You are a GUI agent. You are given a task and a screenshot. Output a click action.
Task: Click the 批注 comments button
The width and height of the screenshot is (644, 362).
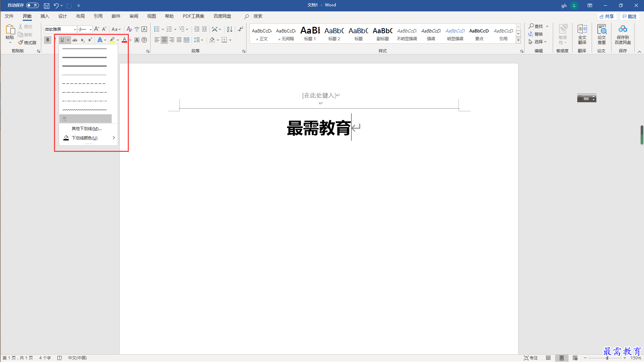630,16
